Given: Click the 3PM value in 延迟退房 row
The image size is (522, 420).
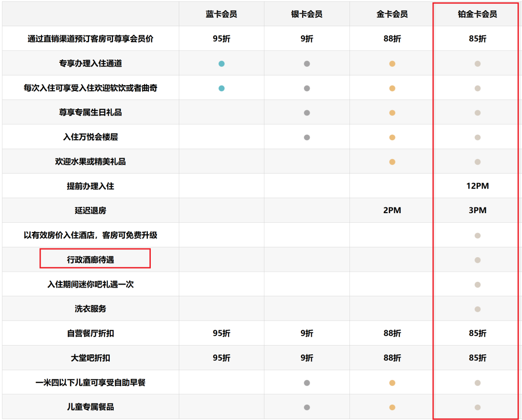Looking at the screenshot, I should [x=478, y=211].
